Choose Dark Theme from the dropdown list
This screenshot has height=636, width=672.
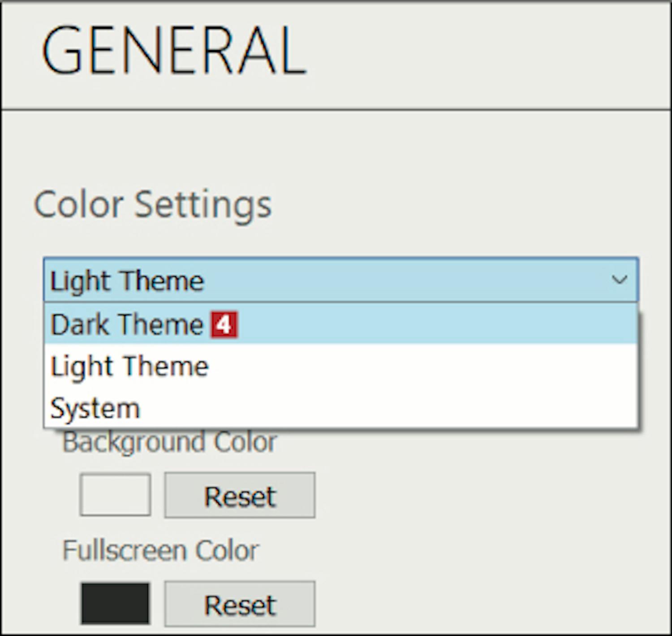(127, 324)
